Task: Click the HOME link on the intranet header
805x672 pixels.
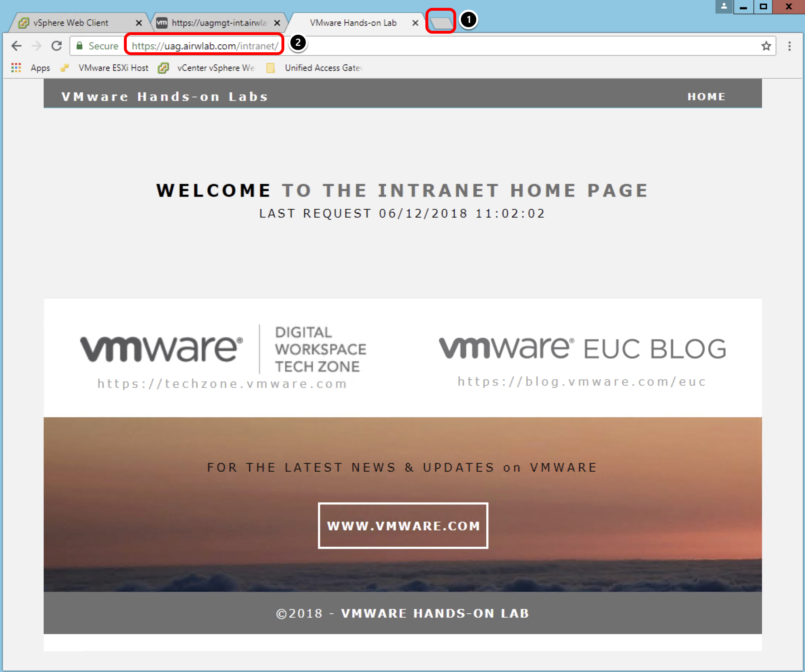Action: [706, 96]
